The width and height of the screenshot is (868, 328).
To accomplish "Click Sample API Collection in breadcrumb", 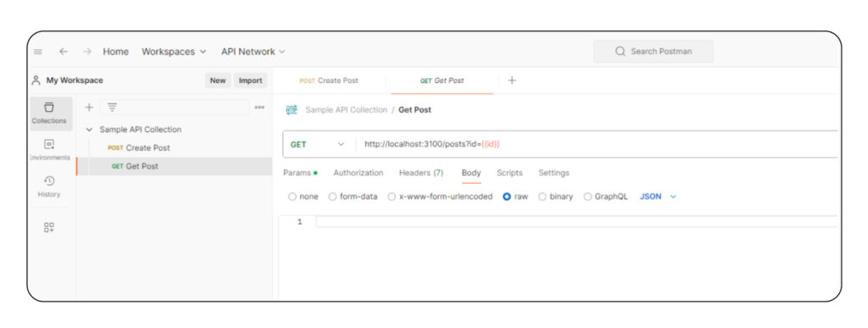I will click(347, 110).
